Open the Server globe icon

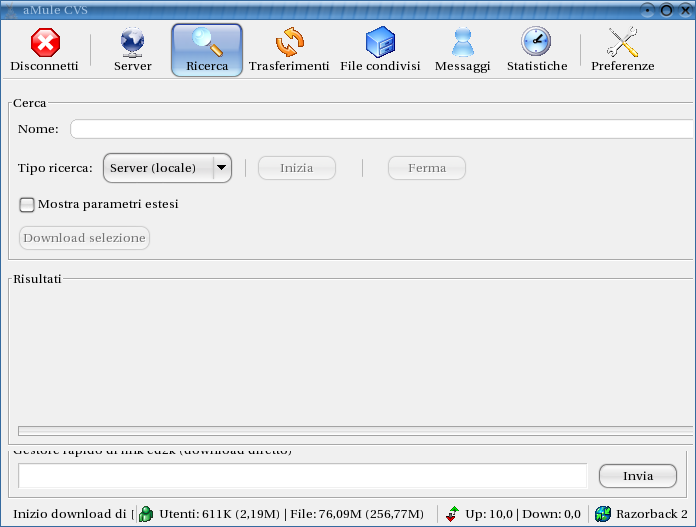point(132,43)
